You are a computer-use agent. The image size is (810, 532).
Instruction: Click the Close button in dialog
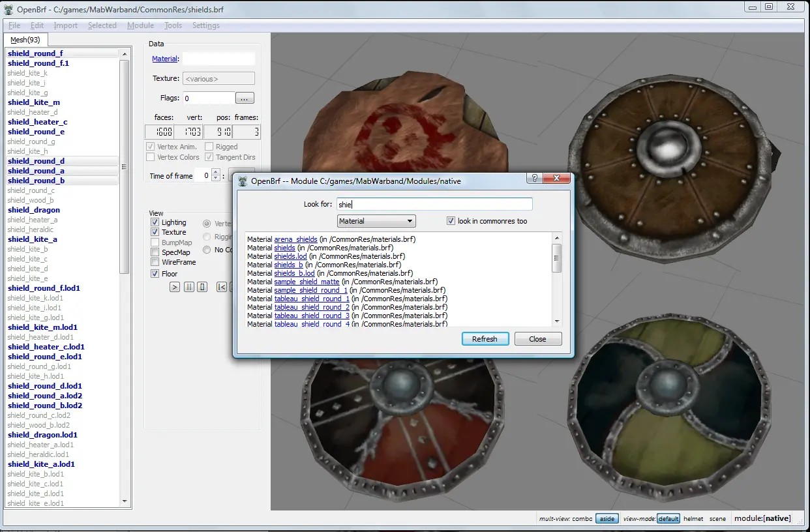point(538,339)
